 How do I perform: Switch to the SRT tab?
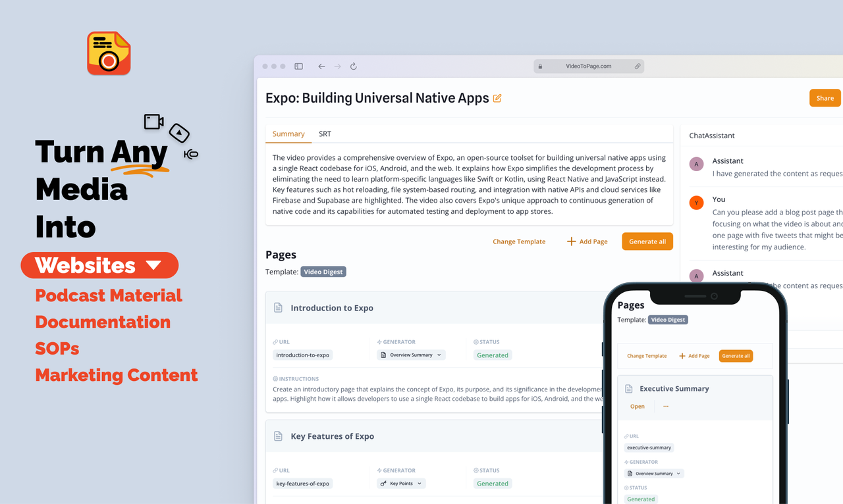click(325, 134)
